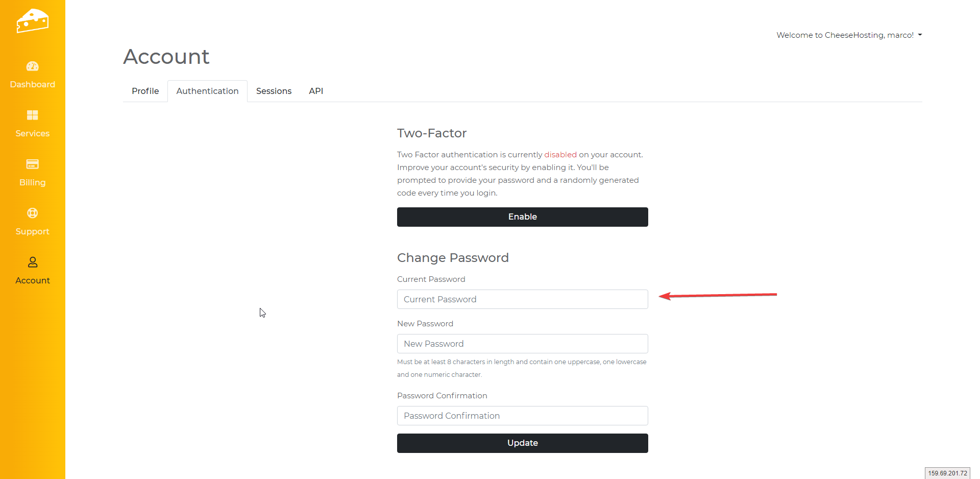Click the Support sidebar label
The width and height of the screenshot is (980, 479).
[33, 231]
